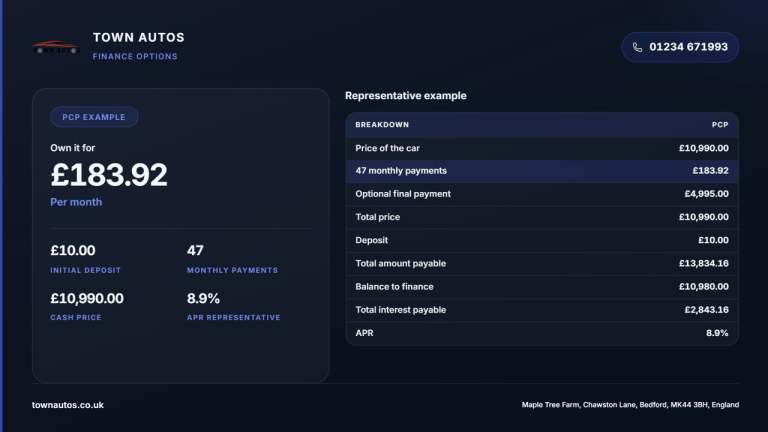Viewport: 768px width, 432px height.
Task: Click the Total interest payable row
Action: click(542, 310)
